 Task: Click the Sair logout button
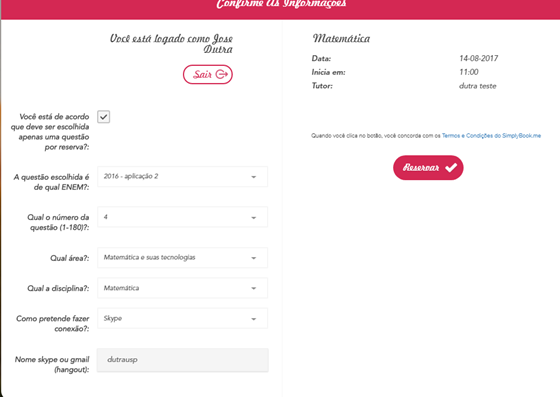(208, 74)
